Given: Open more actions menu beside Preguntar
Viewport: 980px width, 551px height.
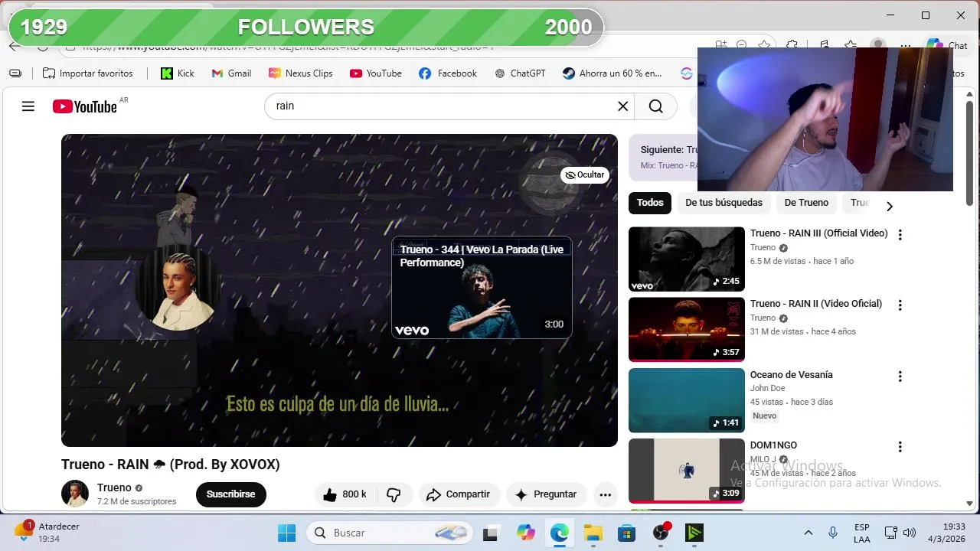Looking at the screenshot, I should [x=605, y=494].
